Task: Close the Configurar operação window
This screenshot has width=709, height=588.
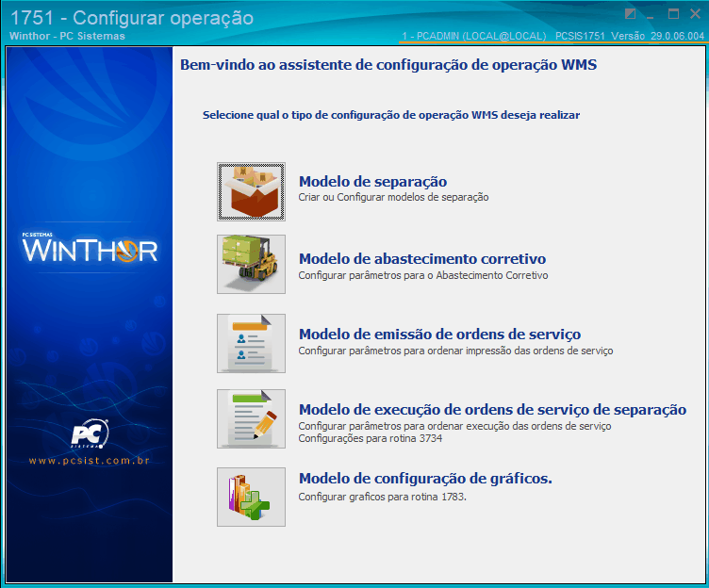Action: point(695,14)
